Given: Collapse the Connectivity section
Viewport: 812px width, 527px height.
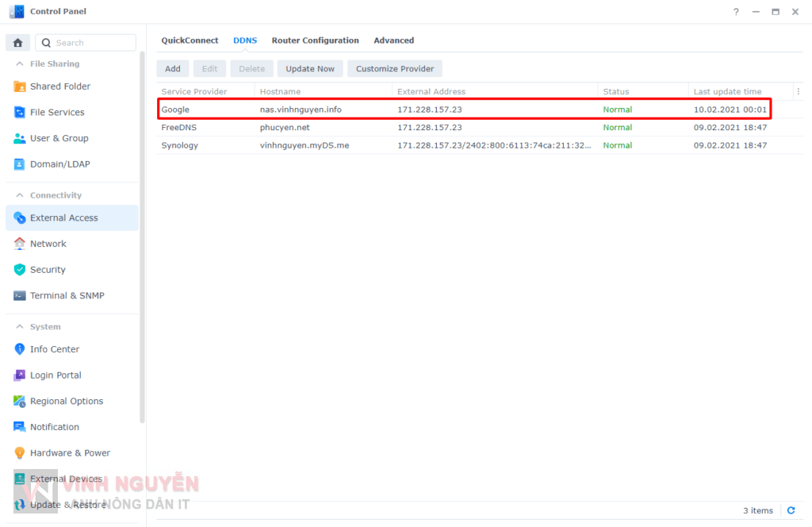Looking at the screenshot, I should click(18, 195).
